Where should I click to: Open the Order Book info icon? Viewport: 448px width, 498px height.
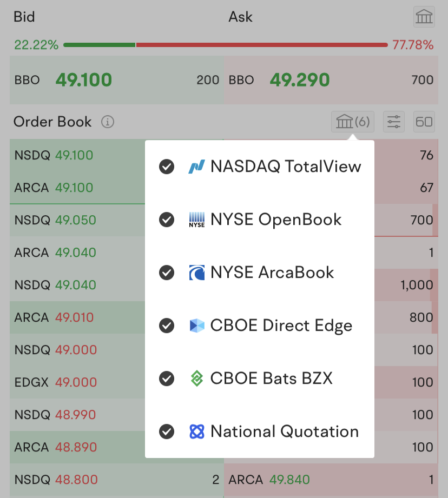point(108,122)
